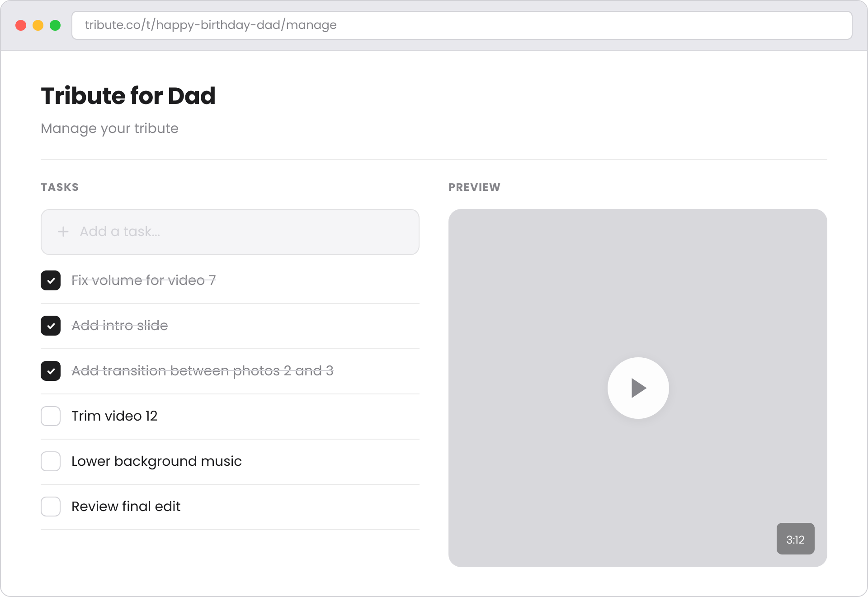Screen dimensions: 868x597
Task: Click the checkmark icon for Add intro slide
Action: pyautogui.click(x=51, y=326)
